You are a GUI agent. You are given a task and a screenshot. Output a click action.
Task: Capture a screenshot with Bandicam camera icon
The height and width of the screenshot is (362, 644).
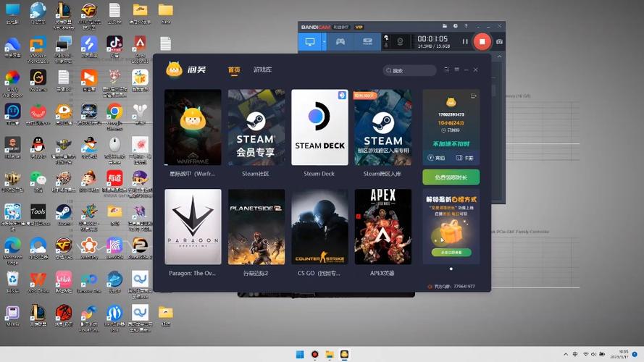pyautogui.click(x=499, y=41)
